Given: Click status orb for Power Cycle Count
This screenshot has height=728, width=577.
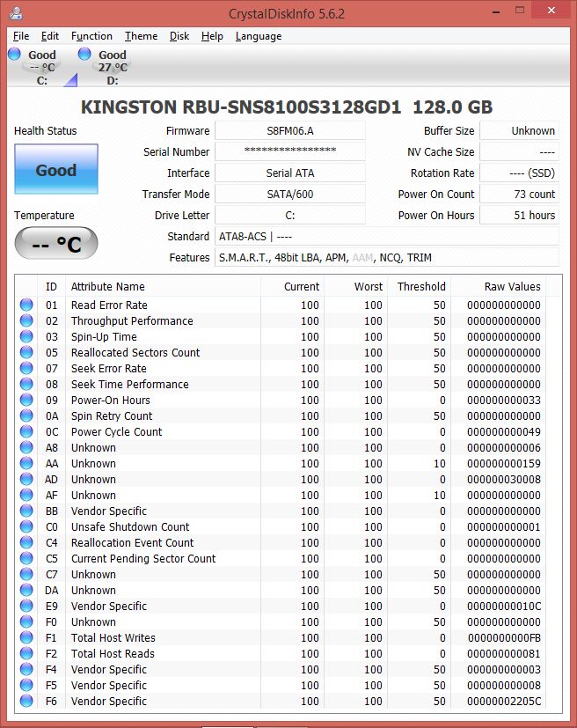Looking at the screenshot, I should [26, 431].
